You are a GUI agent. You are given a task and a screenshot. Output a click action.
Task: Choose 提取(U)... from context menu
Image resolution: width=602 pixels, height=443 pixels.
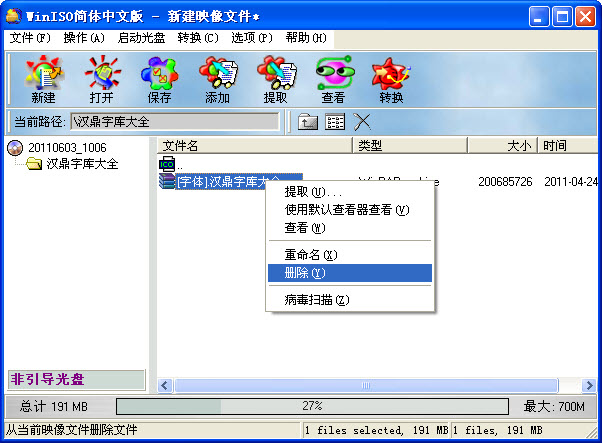350,192
